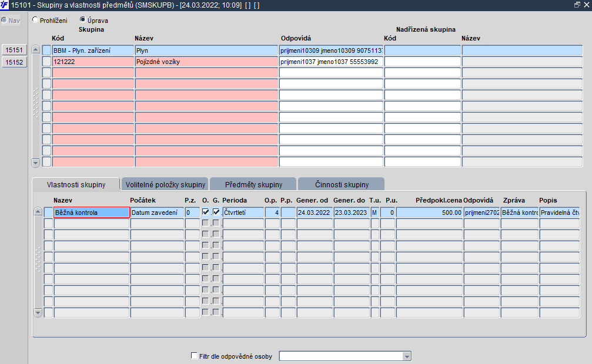Uncheck G. checkbox in Běžná kontrola row
Viewport: 592px width, 364px height.
click(216, 212)
